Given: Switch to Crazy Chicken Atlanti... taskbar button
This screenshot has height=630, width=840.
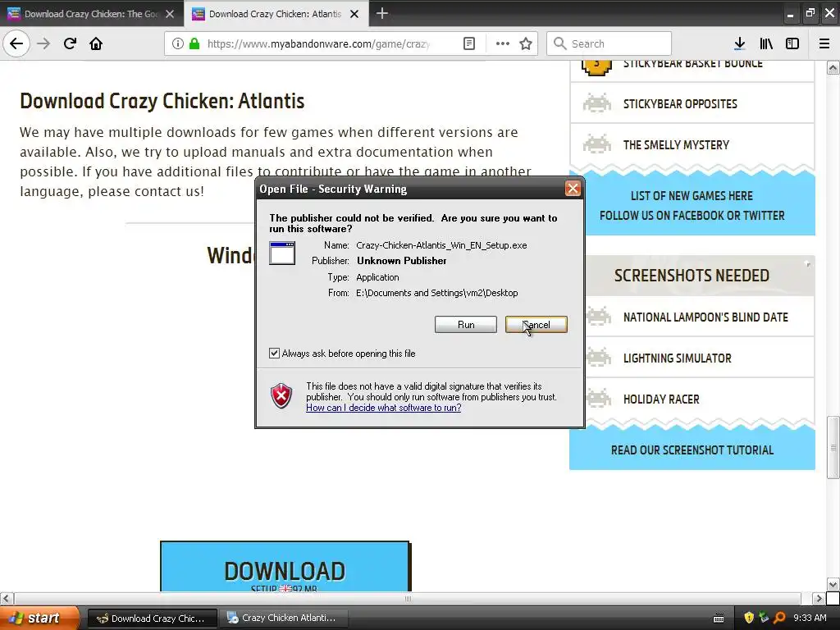Looking at the screenshot, I should [283, 619].
